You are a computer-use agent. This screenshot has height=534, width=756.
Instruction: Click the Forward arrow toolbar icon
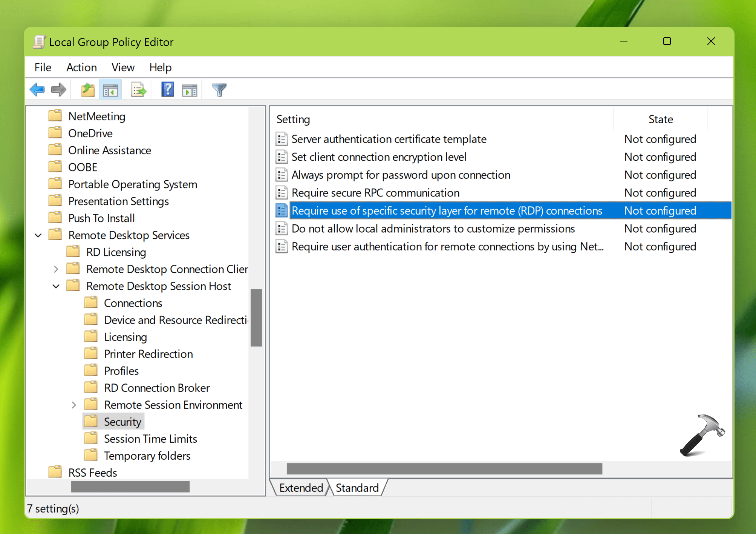click(58, 90)
